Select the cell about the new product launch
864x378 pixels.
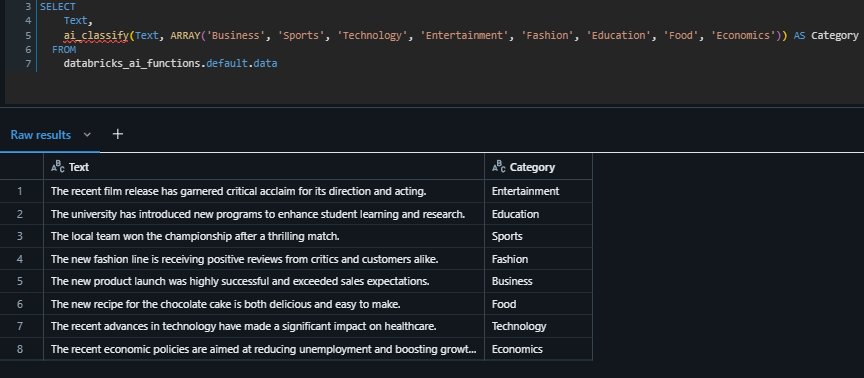[x=264, y=282]
